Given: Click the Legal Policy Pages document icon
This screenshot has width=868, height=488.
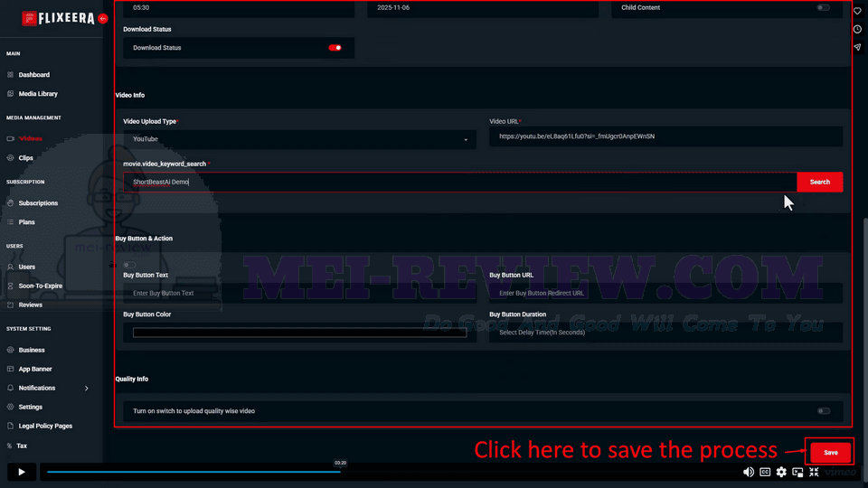Looking at the screenshot, I should pos(10,426).
